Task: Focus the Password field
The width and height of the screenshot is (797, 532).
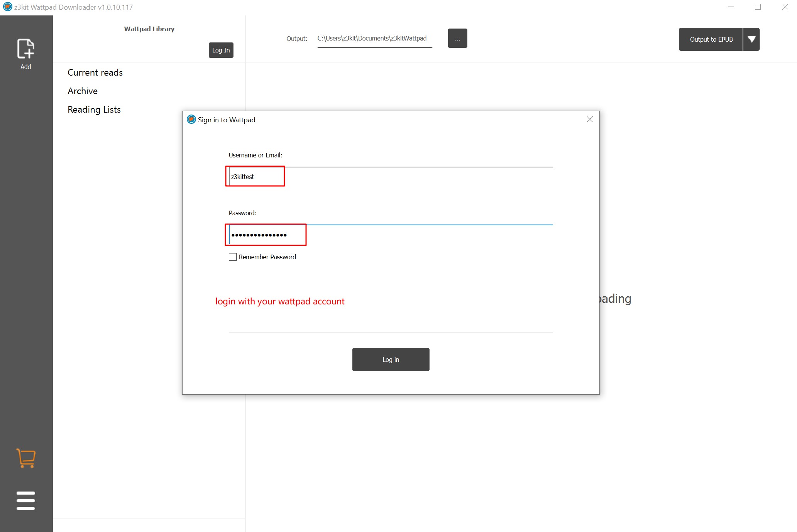Action: click(x=391, y=235)
